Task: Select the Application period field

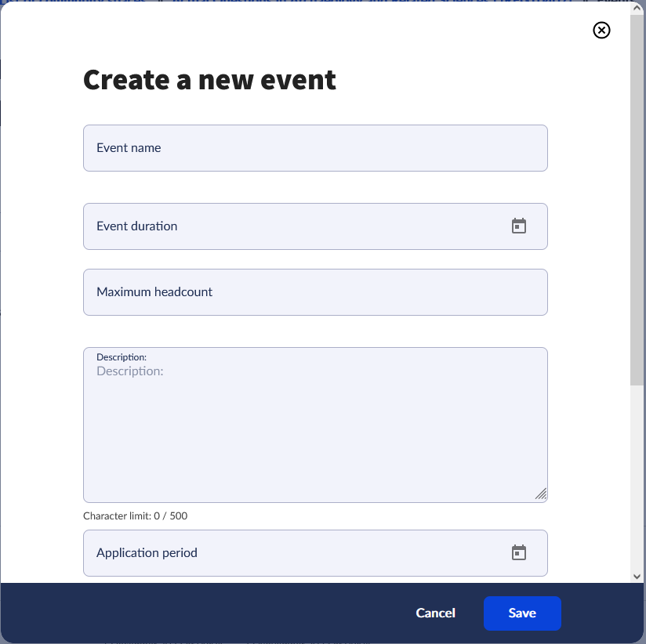Action: [315, 552]
